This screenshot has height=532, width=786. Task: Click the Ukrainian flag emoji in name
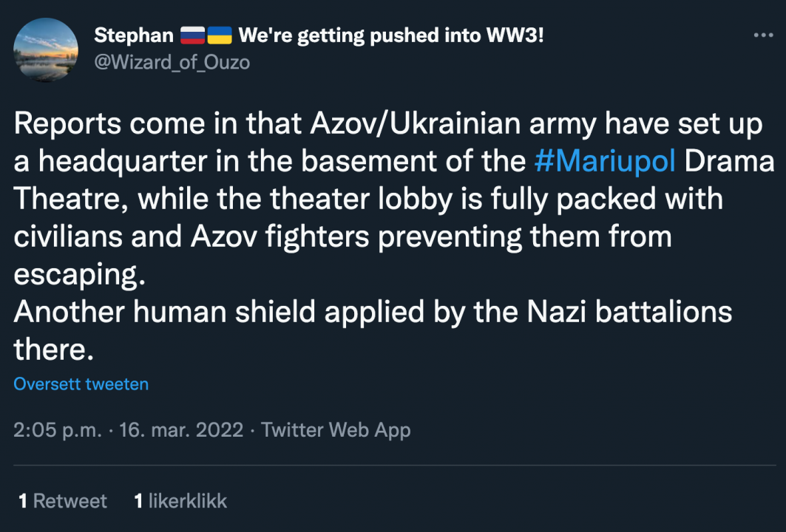tap(220, 35)
